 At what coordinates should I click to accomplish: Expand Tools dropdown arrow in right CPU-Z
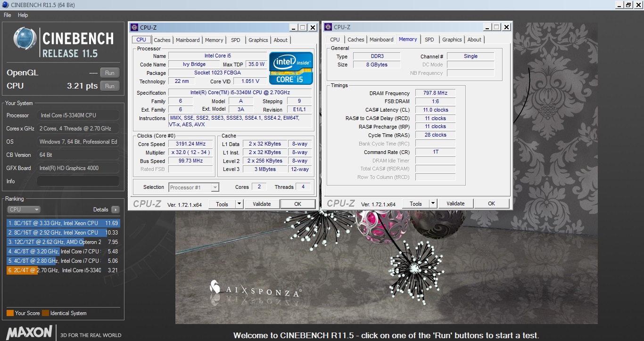[433, 203]
